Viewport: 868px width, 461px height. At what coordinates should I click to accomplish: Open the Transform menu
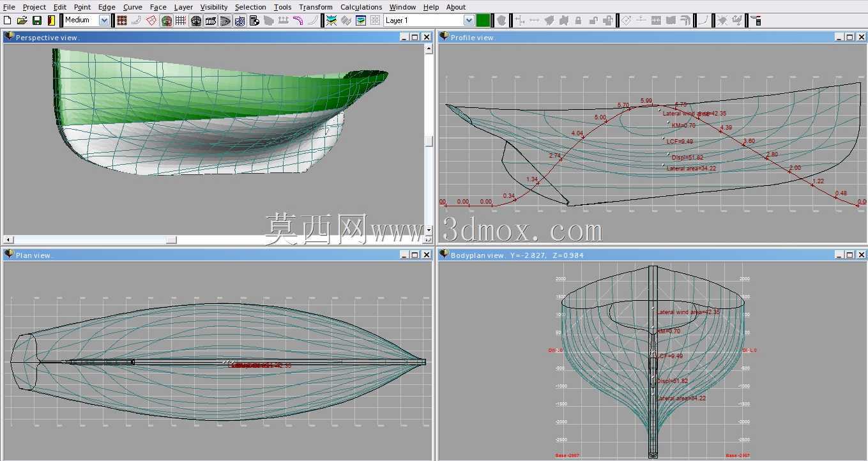(316, 7)
